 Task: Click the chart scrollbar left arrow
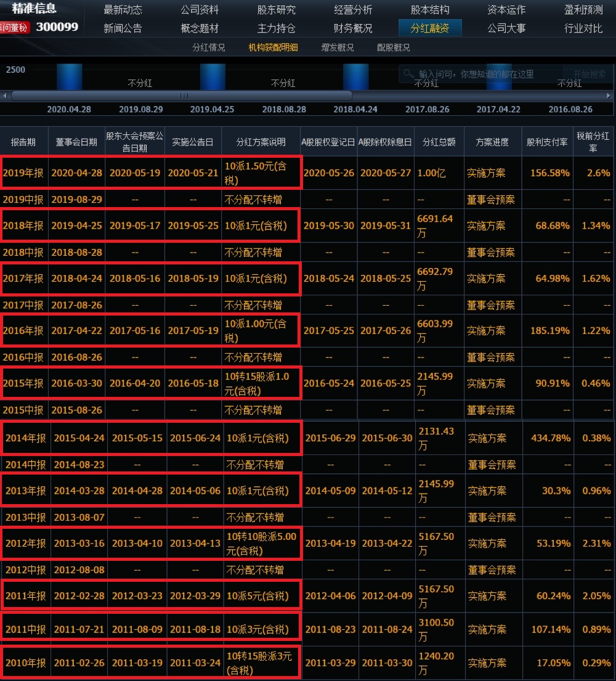[x=5, y=96]
